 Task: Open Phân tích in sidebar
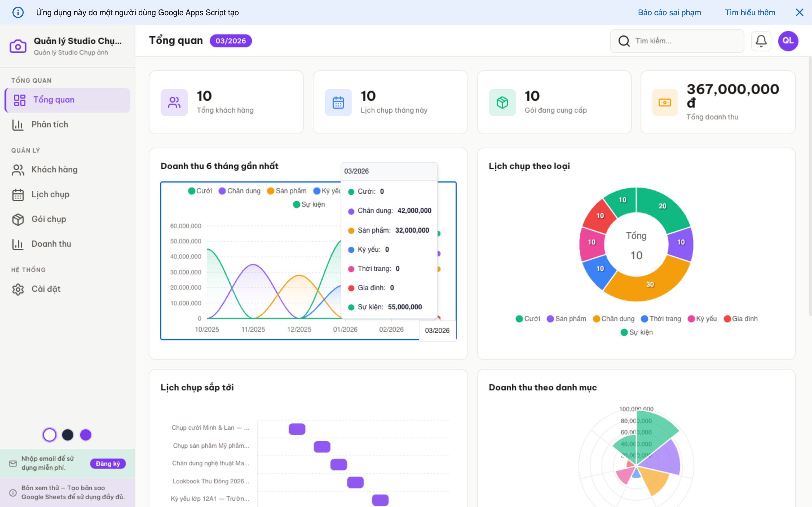tap(50, 124)
